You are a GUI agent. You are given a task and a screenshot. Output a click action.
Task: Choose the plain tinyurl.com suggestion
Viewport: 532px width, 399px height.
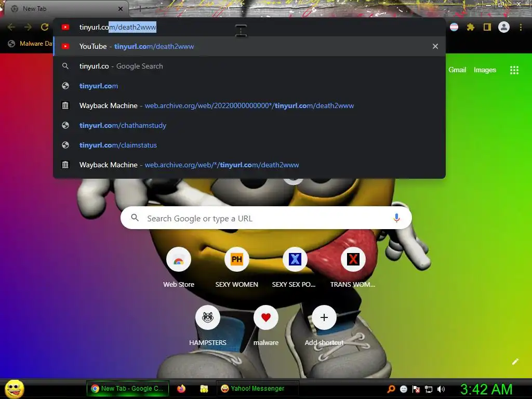click(249, 86)
